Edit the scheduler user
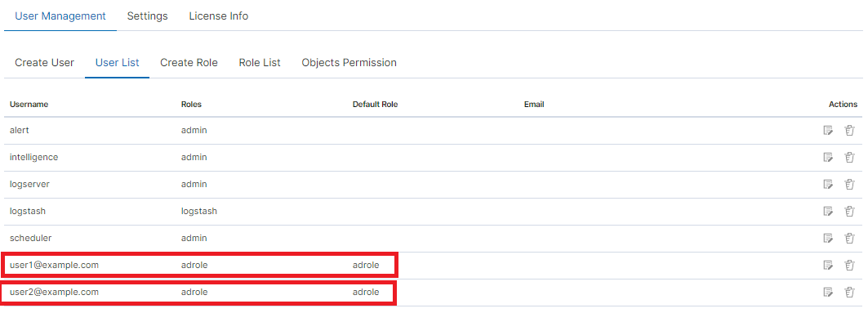This screenshot has height=313, width=868. (828, 238)
